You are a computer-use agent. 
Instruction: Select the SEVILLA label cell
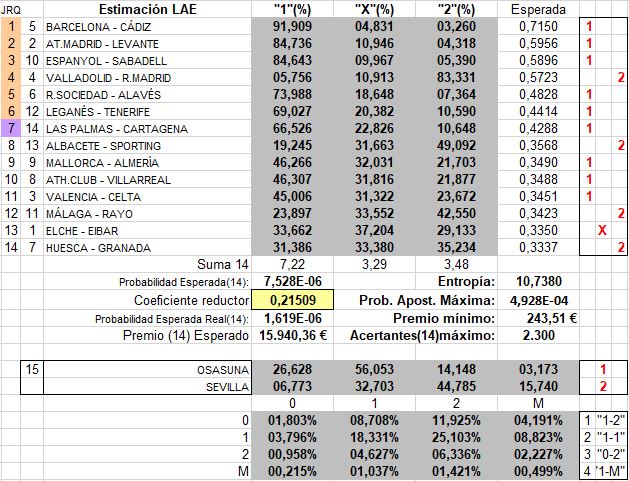point(148,386)
